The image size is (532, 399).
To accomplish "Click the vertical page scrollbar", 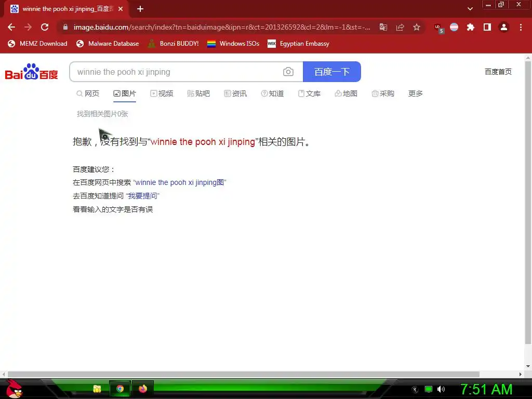I will coord(528,202).
